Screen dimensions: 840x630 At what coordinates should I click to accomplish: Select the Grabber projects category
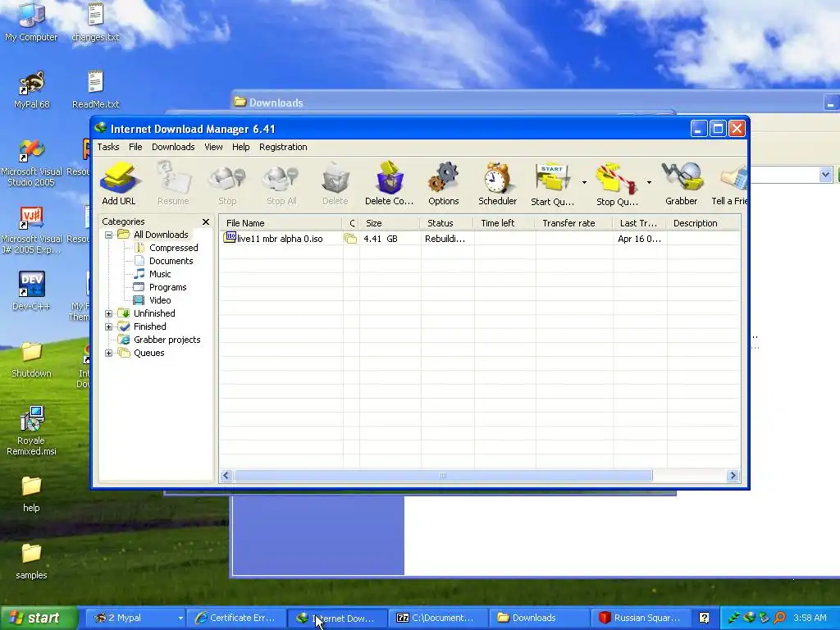[x=167, y=340]
